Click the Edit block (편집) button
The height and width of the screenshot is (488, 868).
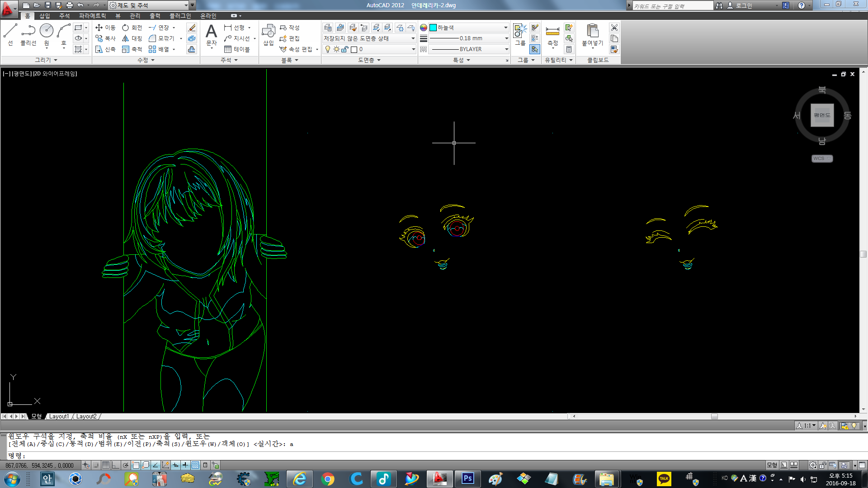click(289, 38)
